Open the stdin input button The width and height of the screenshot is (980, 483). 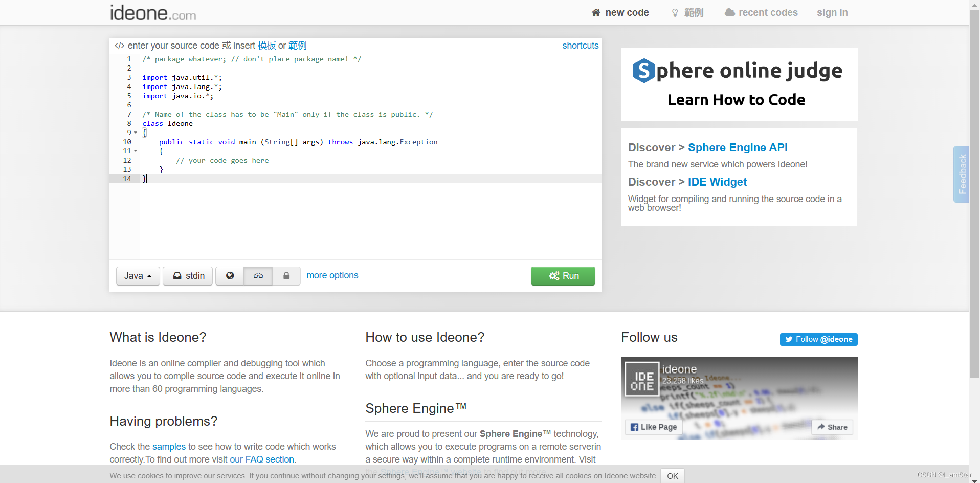[188, 276]
